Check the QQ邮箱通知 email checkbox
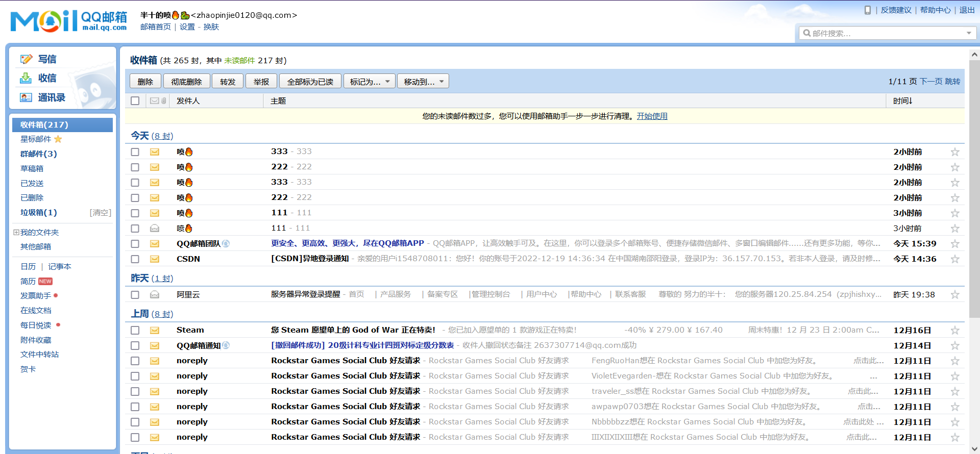 point(135,346)
